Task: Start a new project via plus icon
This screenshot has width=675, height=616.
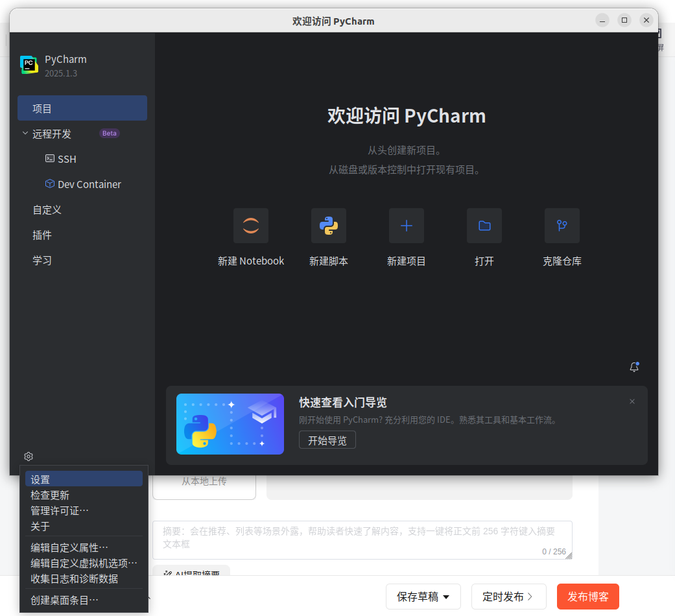Action: [407, 226]
